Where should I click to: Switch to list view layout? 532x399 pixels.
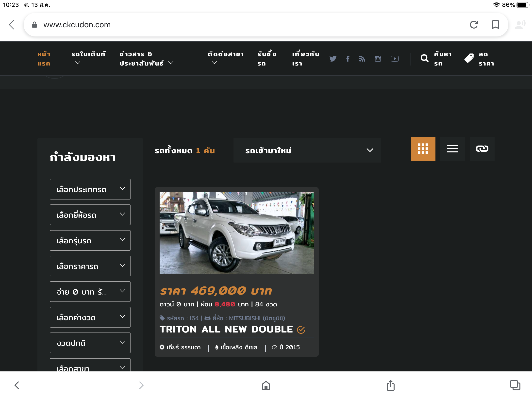(x=452, y=149)
